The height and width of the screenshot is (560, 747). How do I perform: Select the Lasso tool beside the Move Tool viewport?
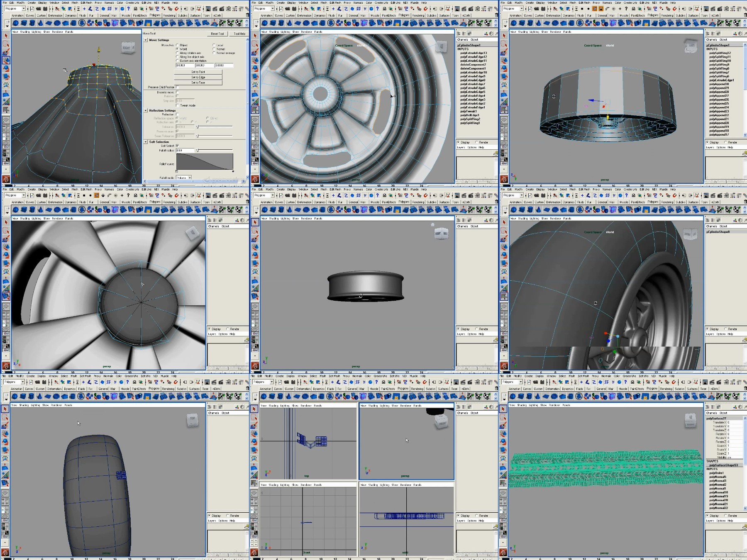pyautogui.click(x=6, y=44)
